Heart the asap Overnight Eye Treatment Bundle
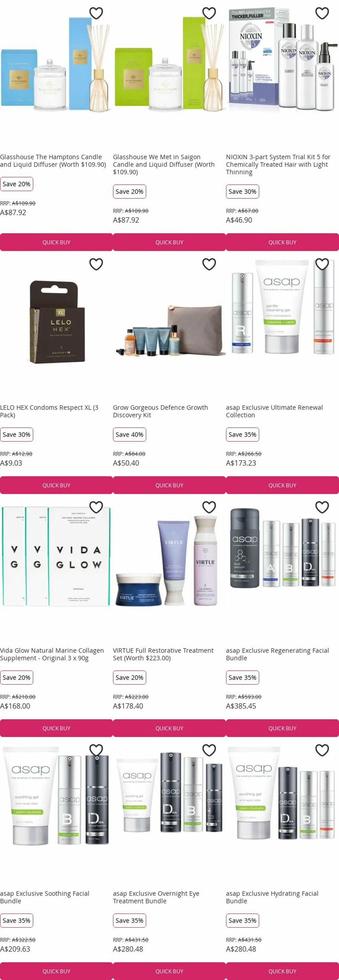Viewport: 339px width, 980px height. coord(209,750)
